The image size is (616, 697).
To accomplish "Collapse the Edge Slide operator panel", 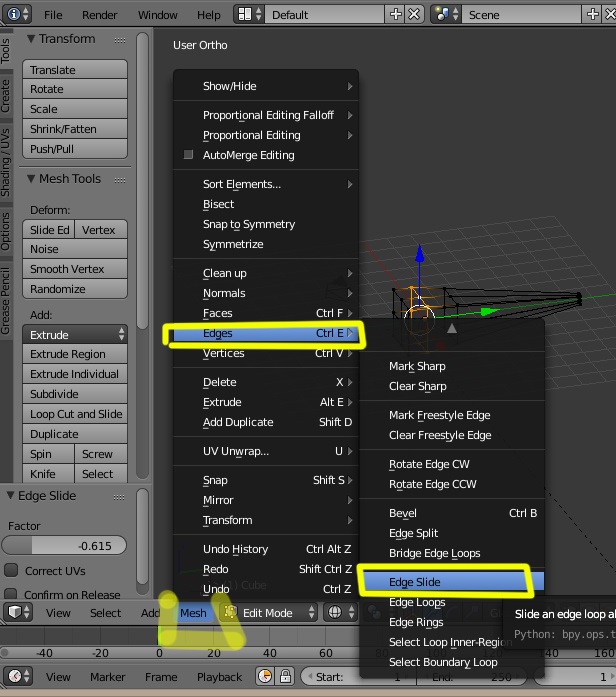I will click(10, 495).
